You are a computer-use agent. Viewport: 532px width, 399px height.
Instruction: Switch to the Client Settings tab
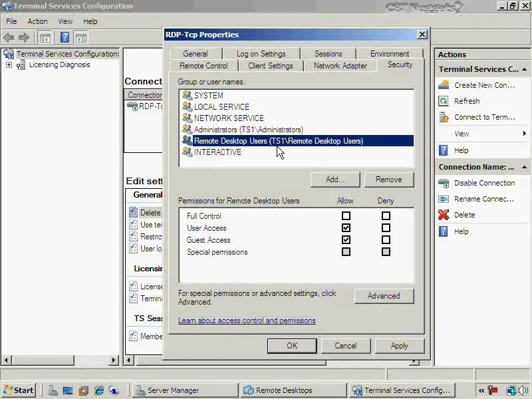(271, 66)
